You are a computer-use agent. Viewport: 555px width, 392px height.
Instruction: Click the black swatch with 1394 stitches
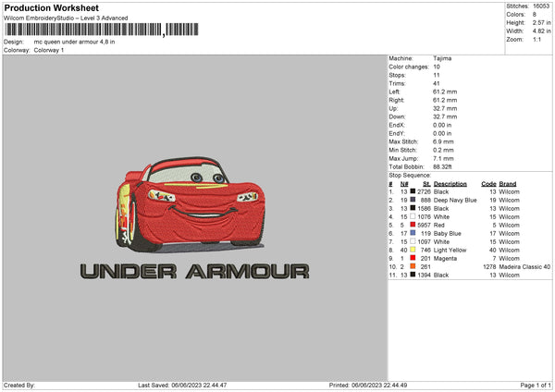click(x=413, y=275)
